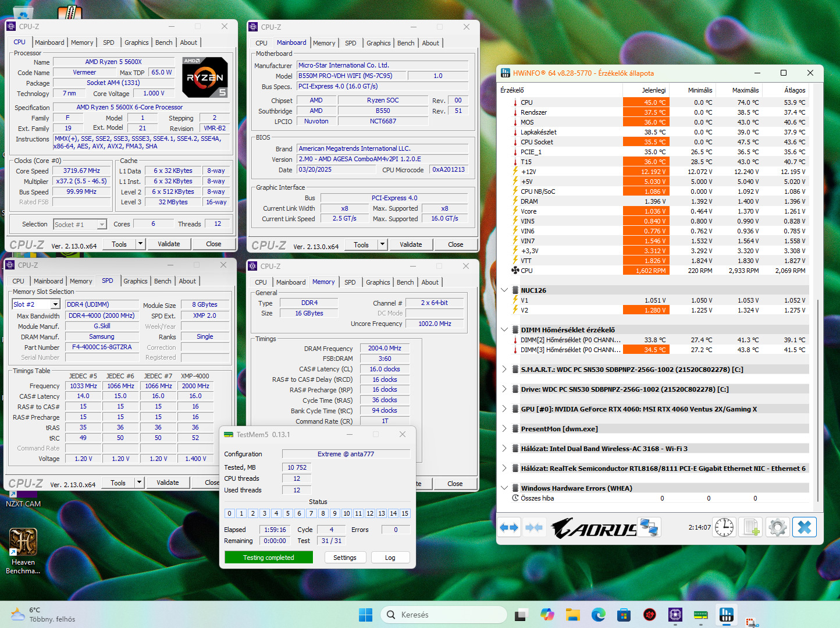The height and width of the screenshot is (628, 840).
Task: Click Maximális column header in HWiNFO
Action: (739, 90)
